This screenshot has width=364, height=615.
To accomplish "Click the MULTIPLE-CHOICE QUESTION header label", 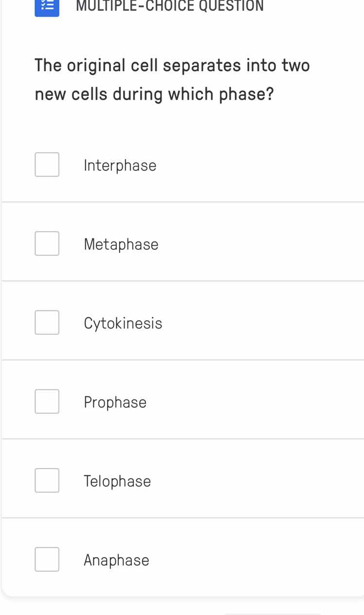I will tap(171, 6).
